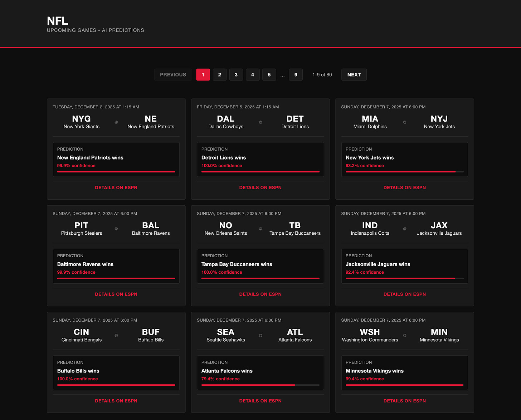Viewport: 521px width, 420px height.
Task: Click 'Detroit Lions wins' prediction text
Action: point(224,157)
